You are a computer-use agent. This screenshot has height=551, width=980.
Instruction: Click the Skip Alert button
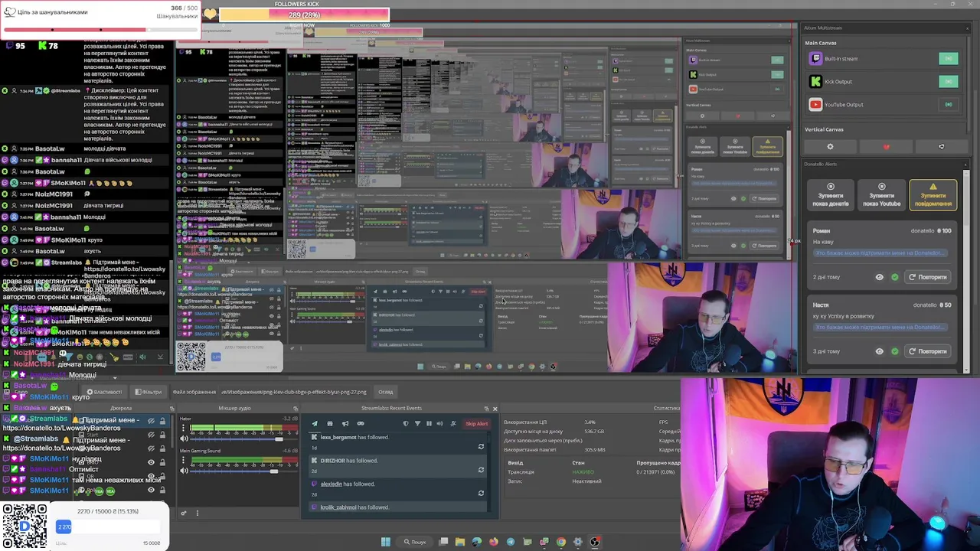pyautogui.click(x=476, y=423)
